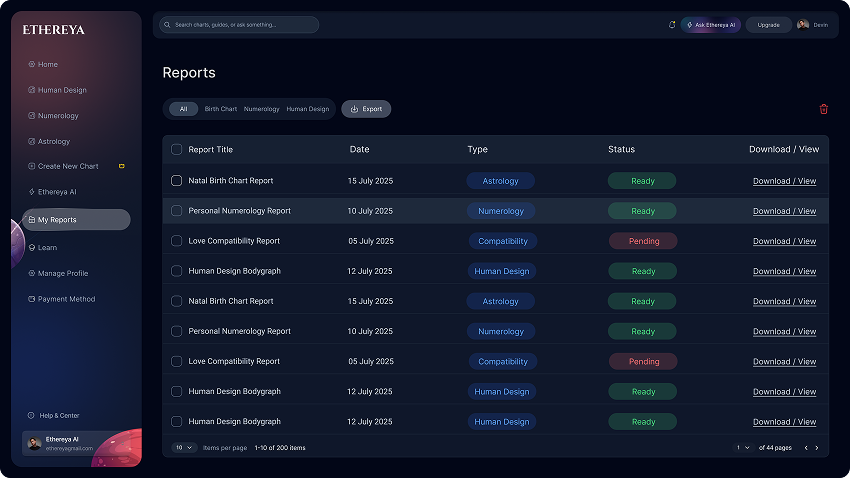This screenshot has height=479, width=850.
Task: Select the Numerology filter tab
Action: click(x=261, y=109)
